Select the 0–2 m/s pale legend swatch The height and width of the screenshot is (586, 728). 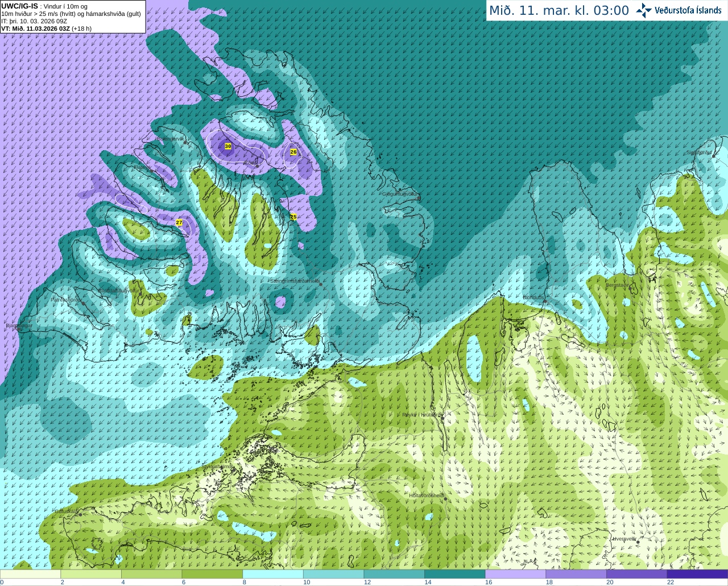pyautogui.click(x=30, y=574)
